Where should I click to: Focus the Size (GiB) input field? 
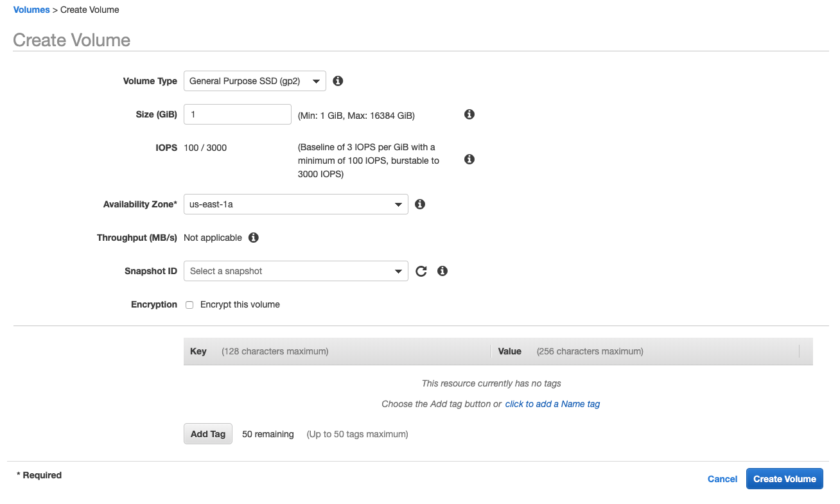[x=238, y=114]
